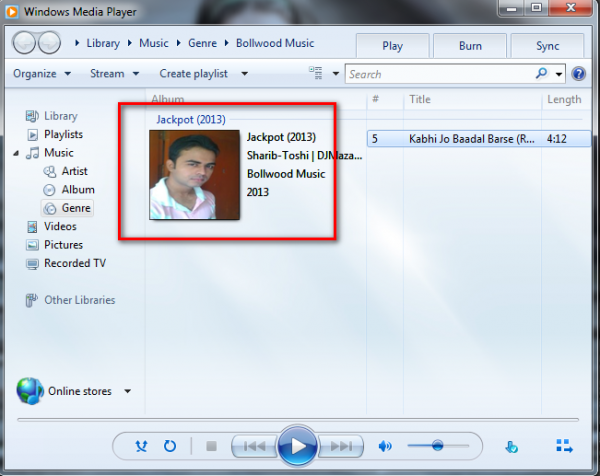Click the playback seek bar
This screenshot has width=600, height=476.
point(298,420)
